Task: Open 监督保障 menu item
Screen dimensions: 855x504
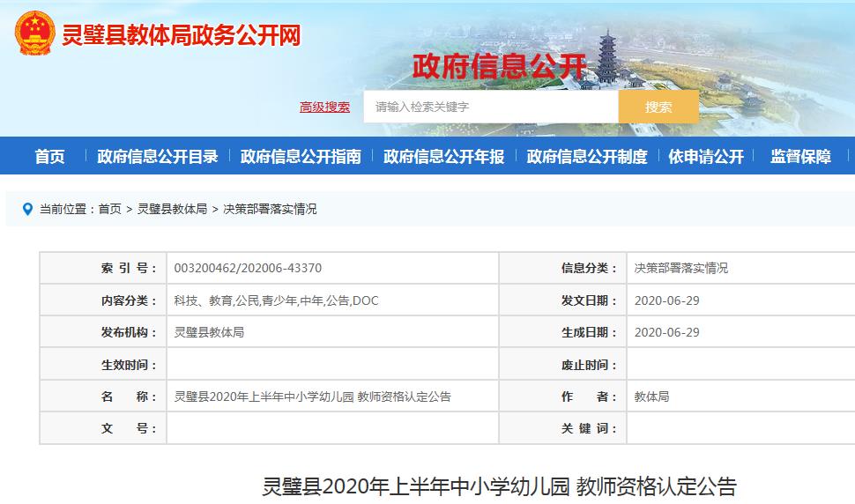Action: click(x=800, y=156)
